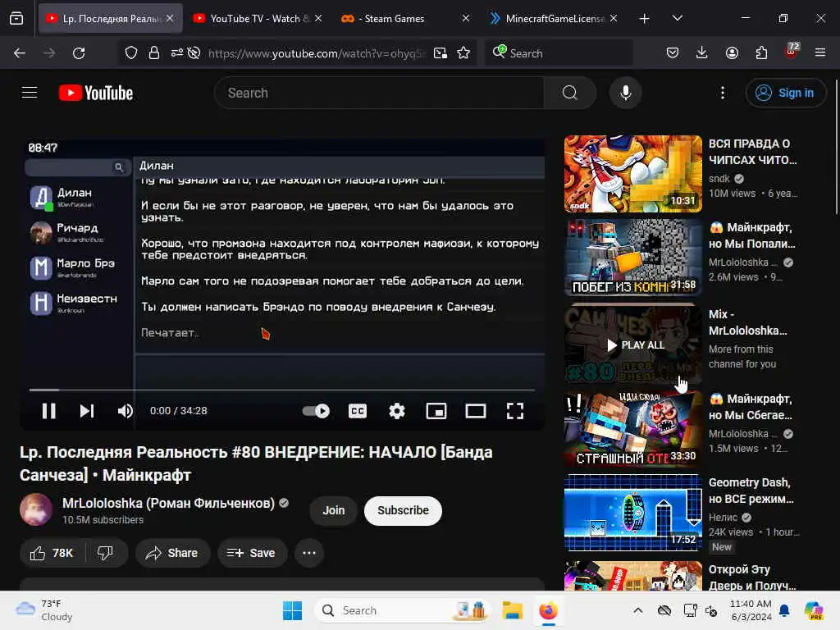840x630 pixels.
Task: Save to Pocket icon
Action: click(673, 52)
